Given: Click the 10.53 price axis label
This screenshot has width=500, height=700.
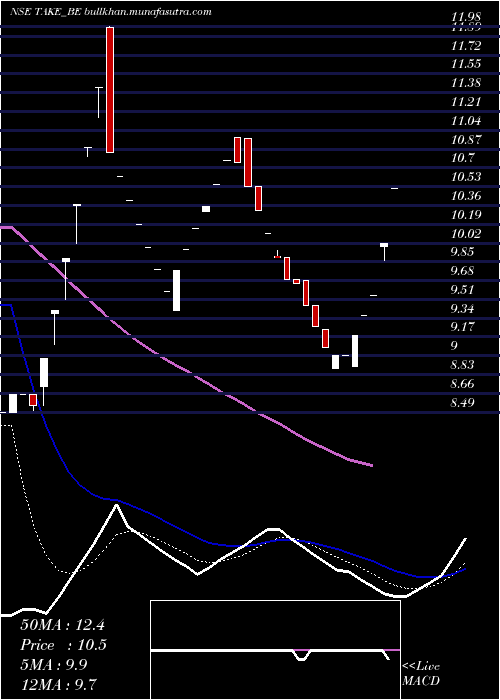Looking at the screenshot, I should pos(466,177).
